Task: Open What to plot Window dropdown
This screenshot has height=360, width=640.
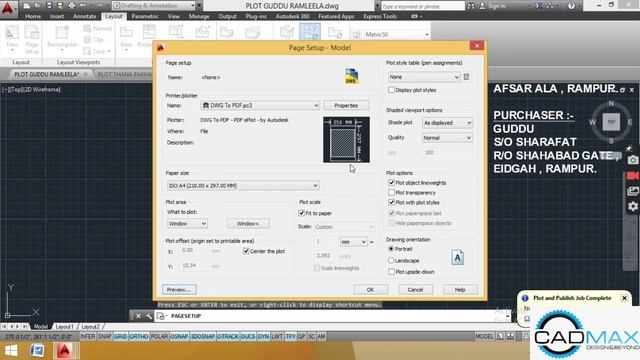Action: (187, 223)
